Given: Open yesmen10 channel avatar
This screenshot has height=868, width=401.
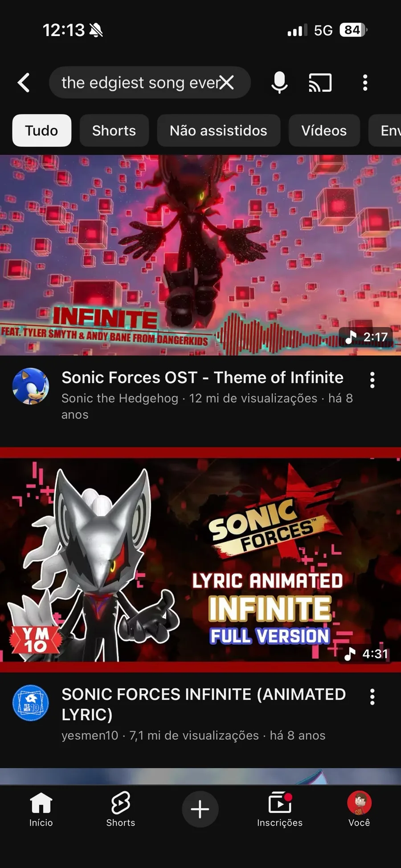Looking at the screenshot, I should coord(31,703).
